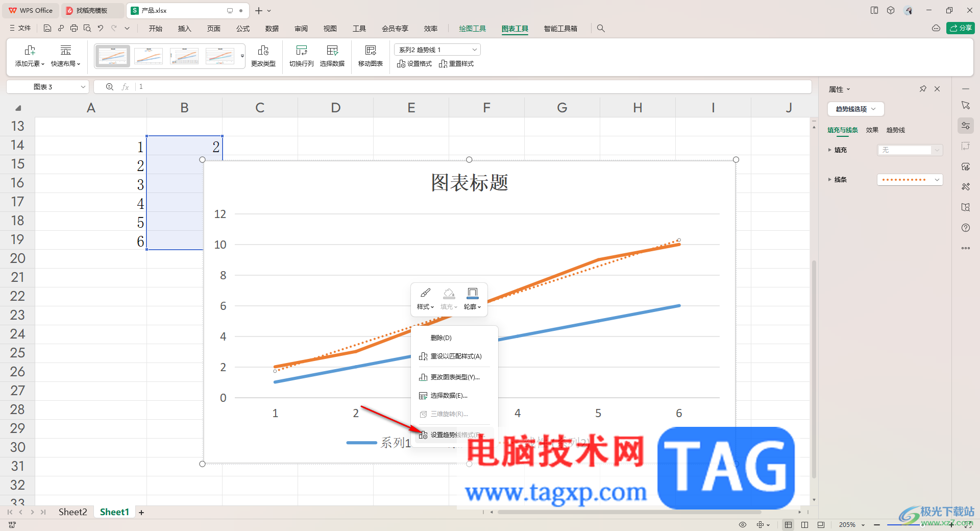Click the Save icon in quick toolbar
The image size is (980, 531).
(x=47, y=29)
